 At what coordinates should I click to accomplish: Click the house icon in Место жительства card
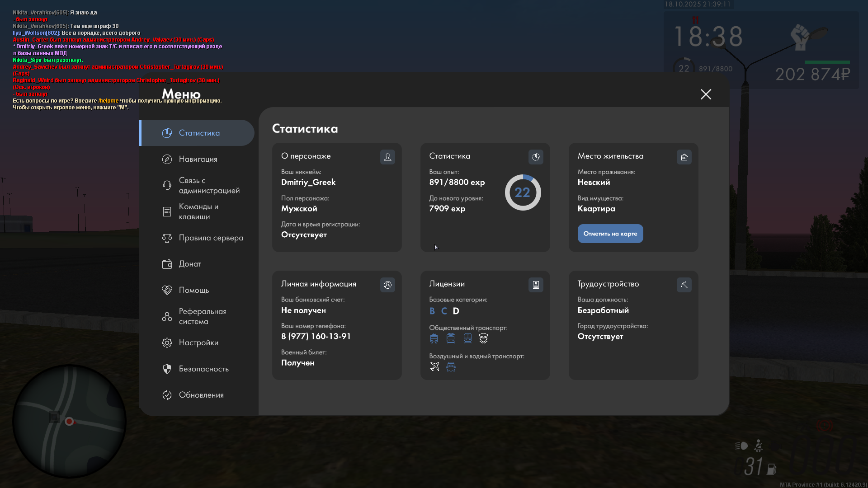(x=684, y=157)
